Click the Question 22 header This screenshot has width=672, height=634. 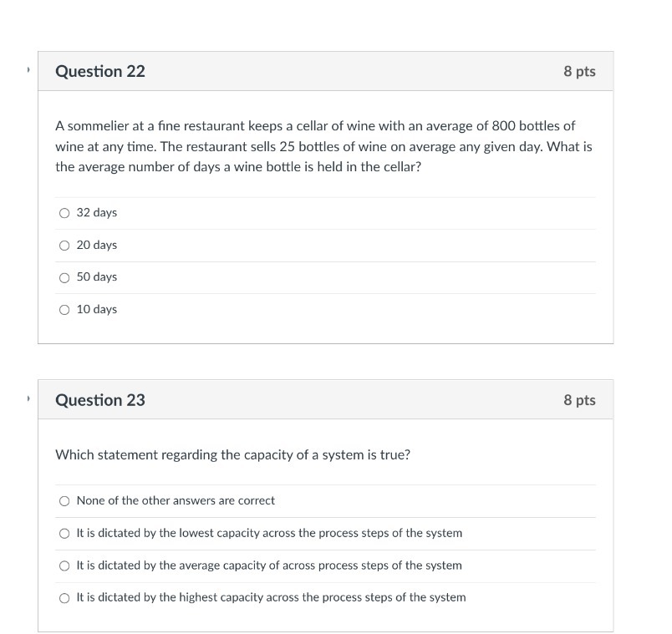(100, 72)
